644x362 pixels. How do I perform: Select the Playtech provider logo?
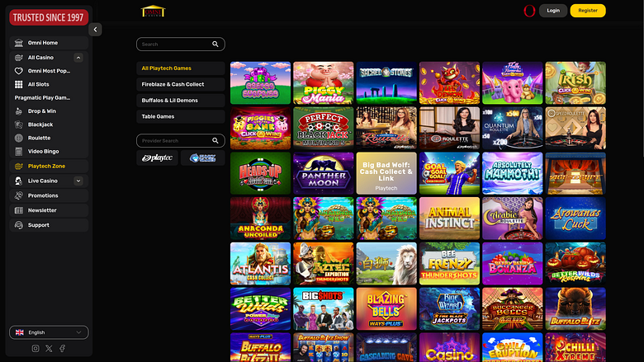coord(157,157)
